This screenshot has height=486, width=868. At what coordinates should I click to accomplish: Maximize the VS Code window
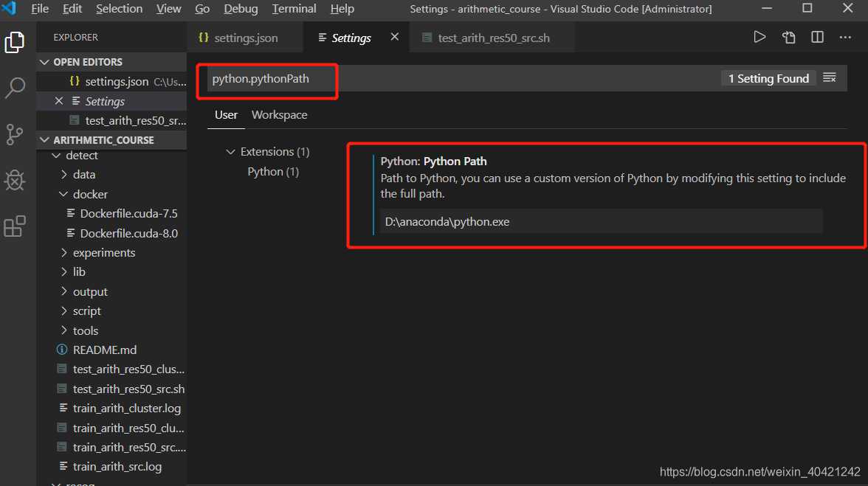807,8
